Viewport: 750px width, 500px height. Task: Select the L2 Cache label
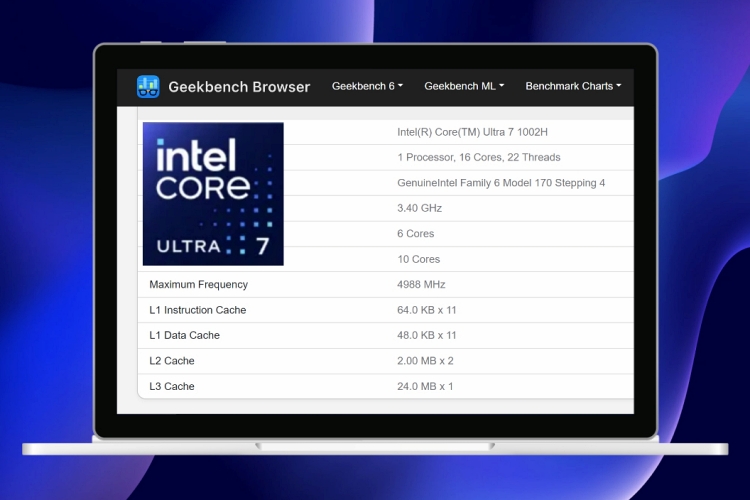[172, 361]
